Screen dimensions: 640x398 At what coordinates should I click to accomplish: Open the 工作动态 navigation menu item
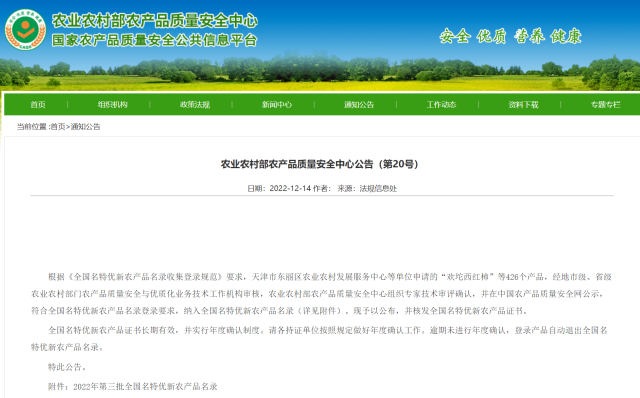point(441,105)
